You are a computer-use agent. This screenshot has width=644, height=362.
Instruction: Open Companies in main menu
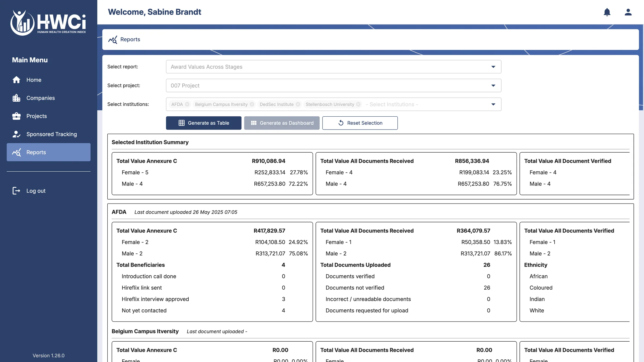tap(49, 98)
